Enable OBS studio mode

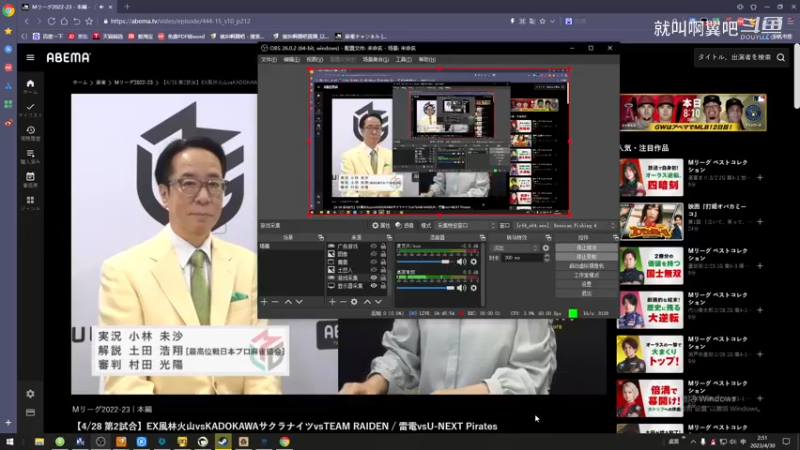[x=586, y=275]
